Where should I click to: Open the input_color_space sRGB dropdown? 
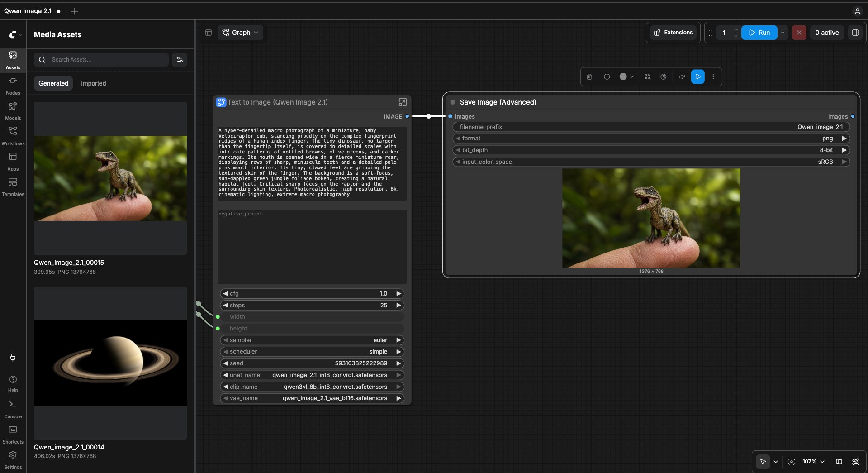(x=651, y=162)
